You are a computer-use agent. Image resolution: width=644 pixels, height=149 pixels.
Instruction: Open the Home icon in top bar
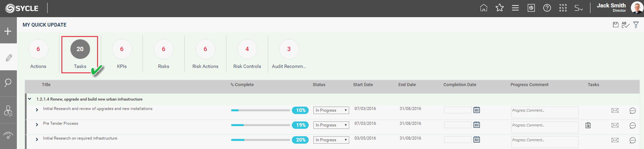click(484, 8)
